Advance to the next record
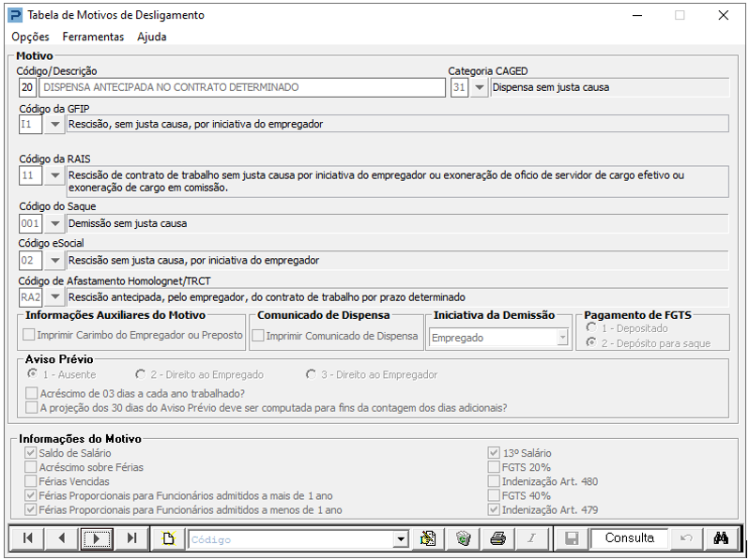Image resolution: width=749 pixels, height=560 pixels. tap(97, 538)
